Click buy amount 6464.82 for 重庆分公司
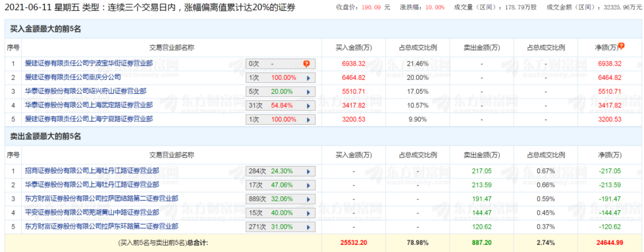Screen dimensions: 644x252 [x=353, y=77]
